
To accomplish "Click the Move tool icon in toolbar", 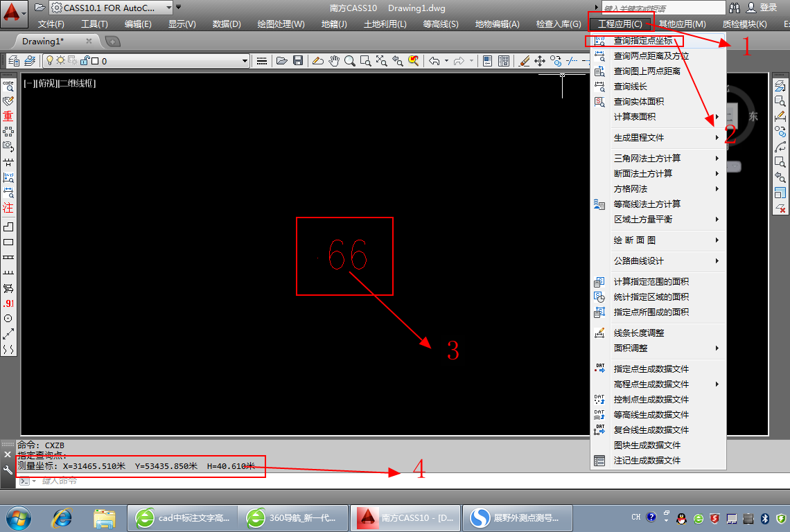I will tap(541, 61).
